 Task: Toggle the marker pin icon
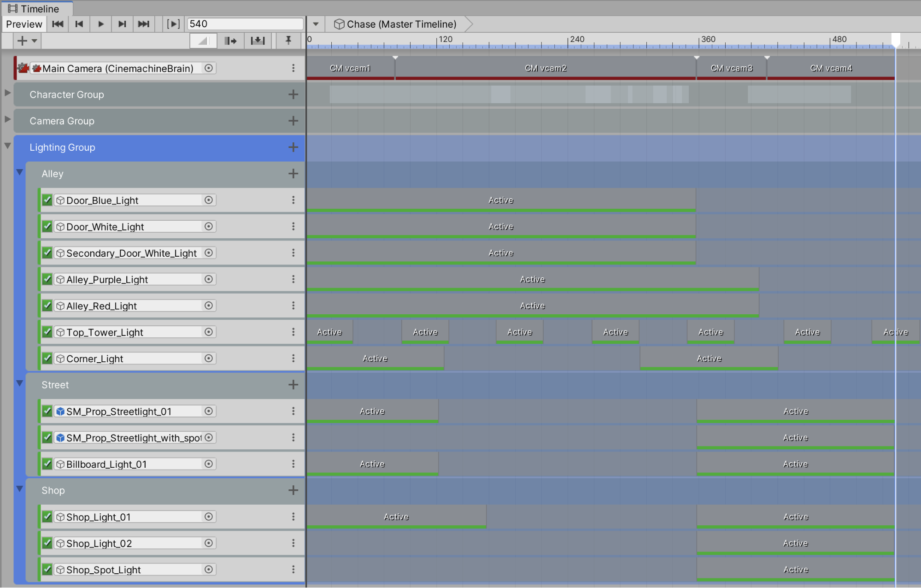288,41
